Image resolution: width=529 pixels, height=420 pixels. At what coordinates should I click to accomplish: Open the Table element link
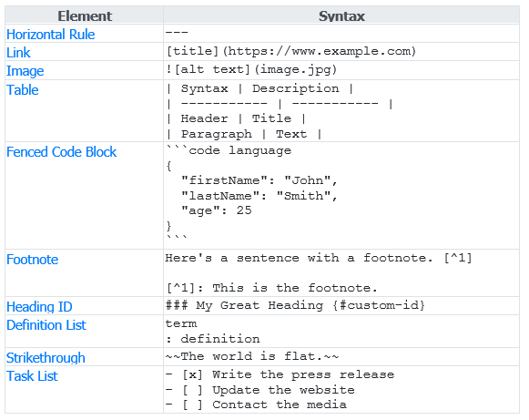(x=22, y=90)
